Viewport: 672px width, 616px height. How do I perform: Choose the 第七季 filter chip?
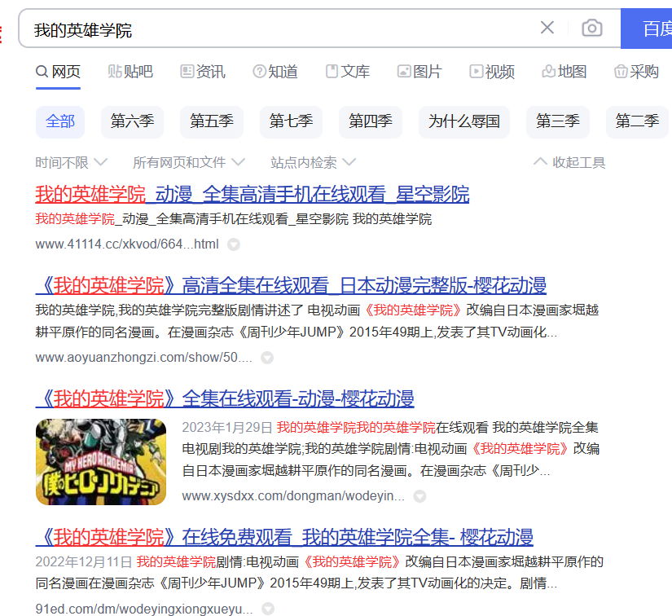[x=291, y=121]
